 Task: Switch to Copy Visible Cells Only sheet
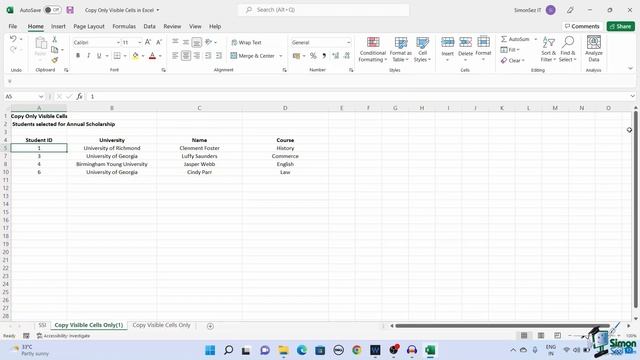coord(162,325)
